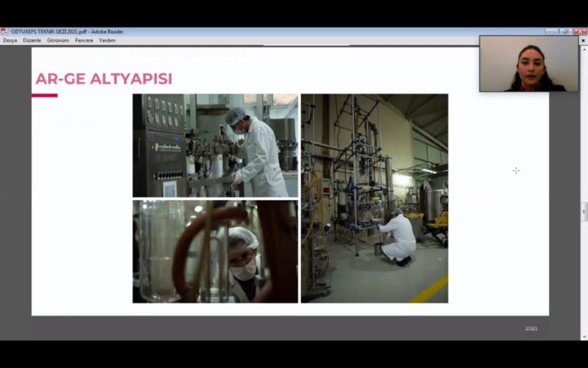Select the presenter webcam video thumbnail
Screen dimensions: 588x368
[x=529, y=64]
